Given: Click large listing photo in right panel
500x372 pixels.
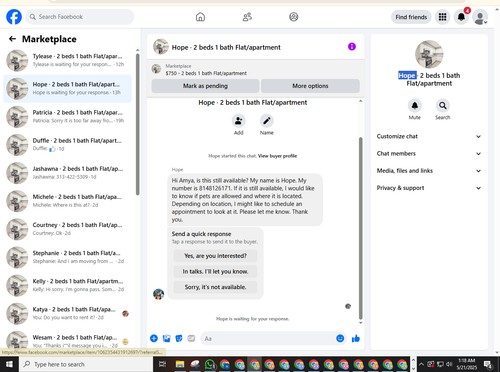Looking at the screenshot, I should pos(429,54).
